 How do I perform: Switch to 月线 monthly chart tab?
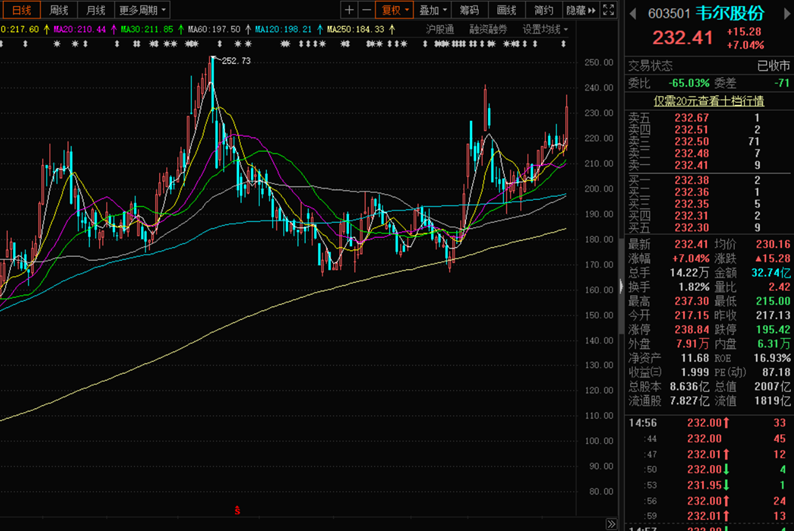pyautogui.click(x=95, y=10)
